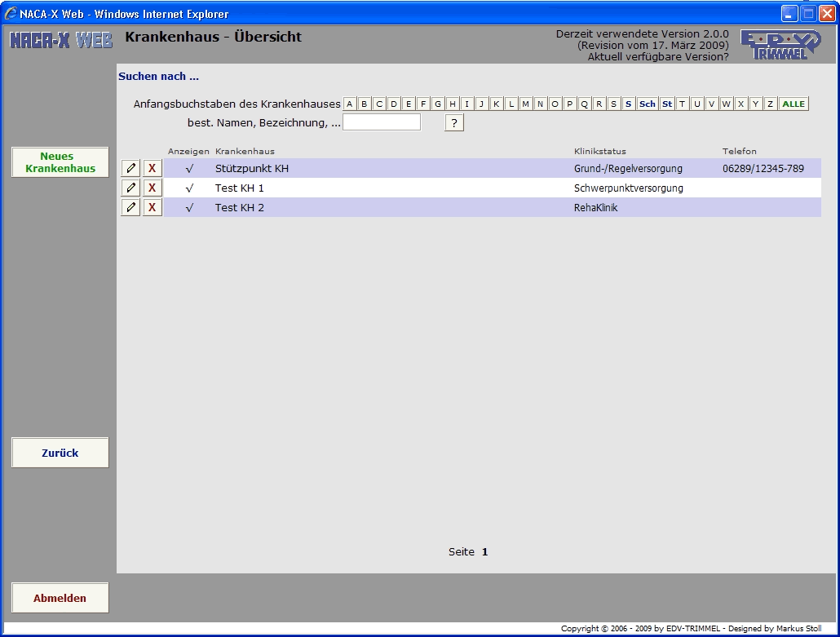Go to page 1 of results
This screenshot has height=637, width=840.
click(484, 552)
